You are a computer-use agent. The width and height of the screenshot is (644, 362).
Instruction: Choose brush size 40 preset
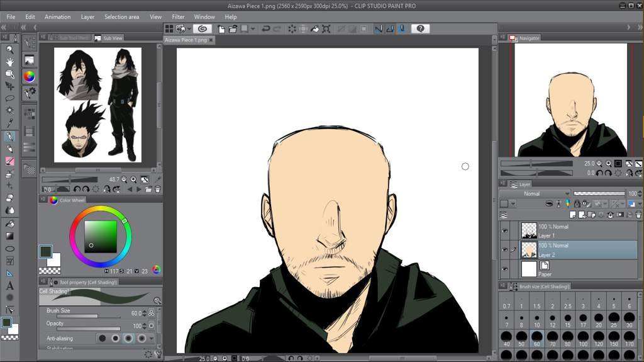pyautogui.click(x=506, y=339)
